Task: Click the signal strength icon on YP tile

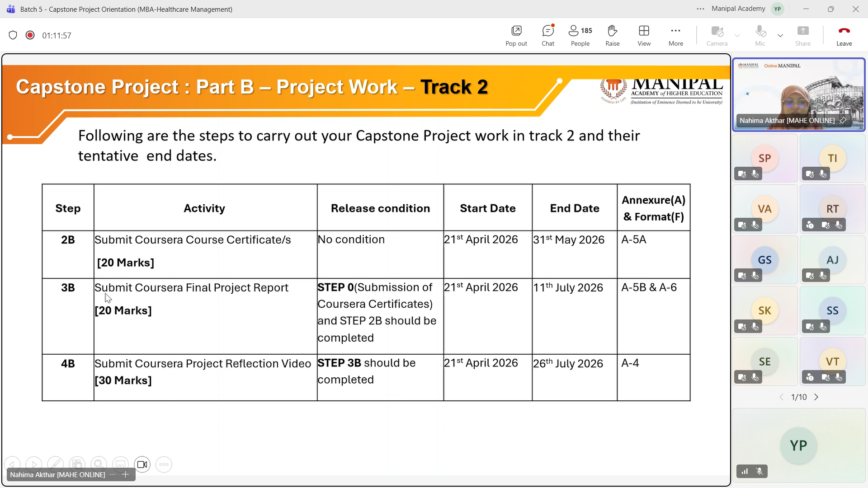Action: 745,471
